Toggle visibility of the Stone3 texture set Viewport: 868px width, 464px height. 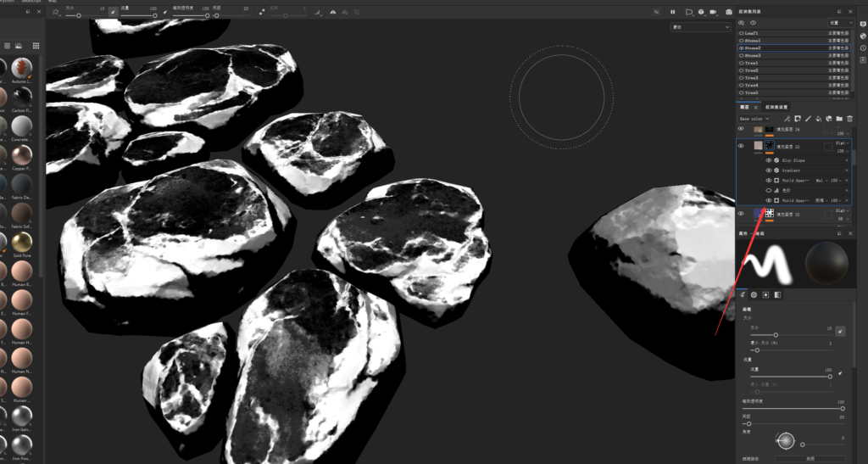pyautogui.click(x=741, y=55)
